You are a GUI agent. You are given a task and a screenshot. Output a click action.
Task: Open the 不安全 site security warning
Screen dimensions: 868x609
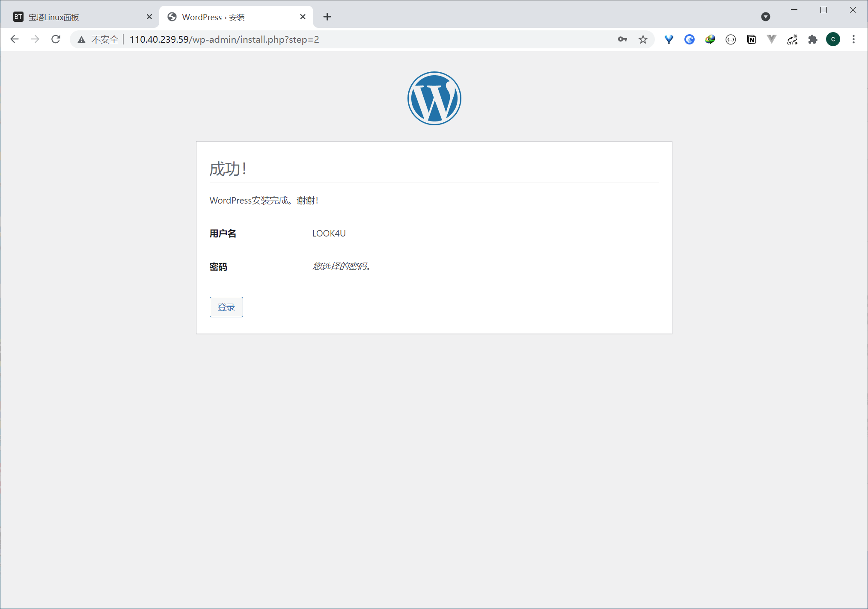[x=98, y=39]
